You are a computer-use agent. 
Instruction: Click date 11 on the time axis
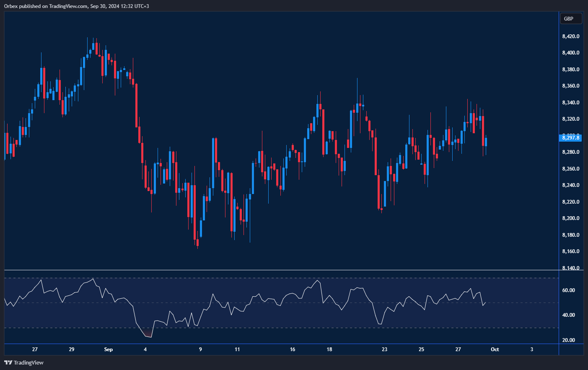237,349
